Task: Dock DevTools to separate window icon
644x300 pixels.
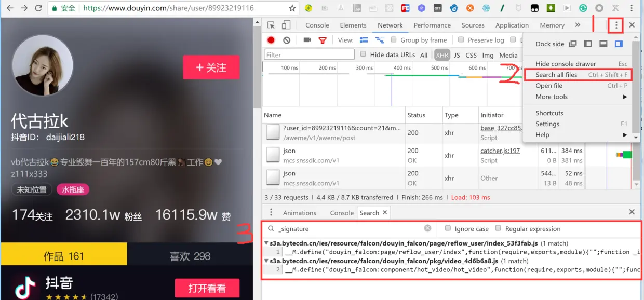Action: pyautogui.click(x=573, y=44)
